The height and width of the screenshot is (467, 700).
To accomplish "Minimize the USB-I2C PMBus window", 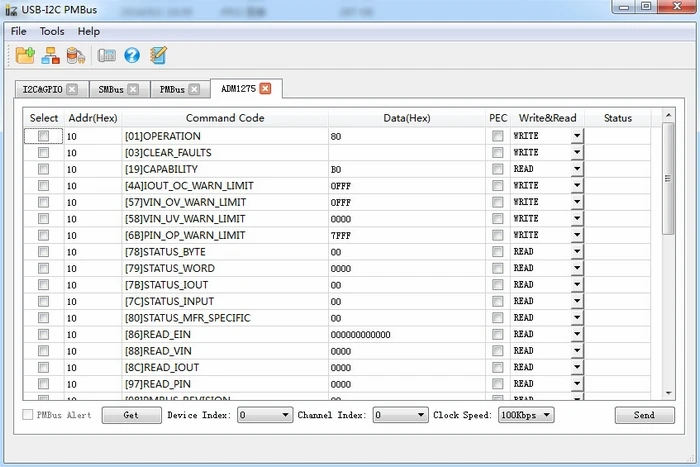I will pyautogui.click(x=624, y=7).
